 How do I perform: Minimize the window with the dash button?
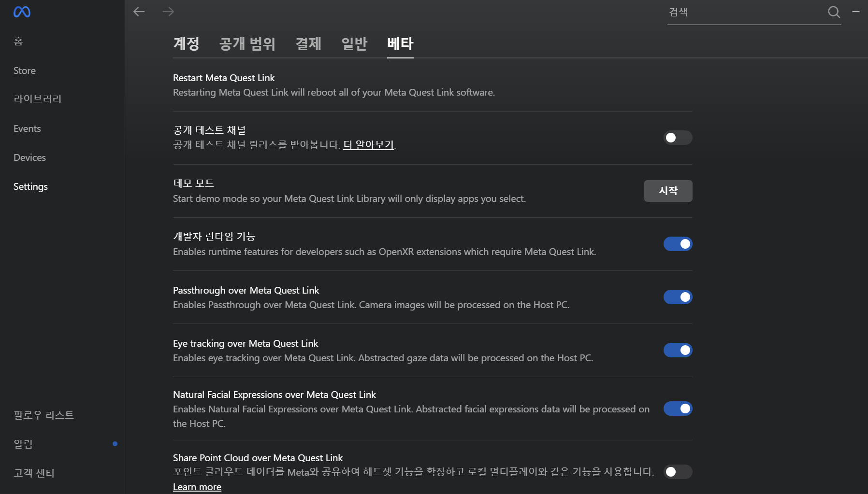click(x=856, y=12)
